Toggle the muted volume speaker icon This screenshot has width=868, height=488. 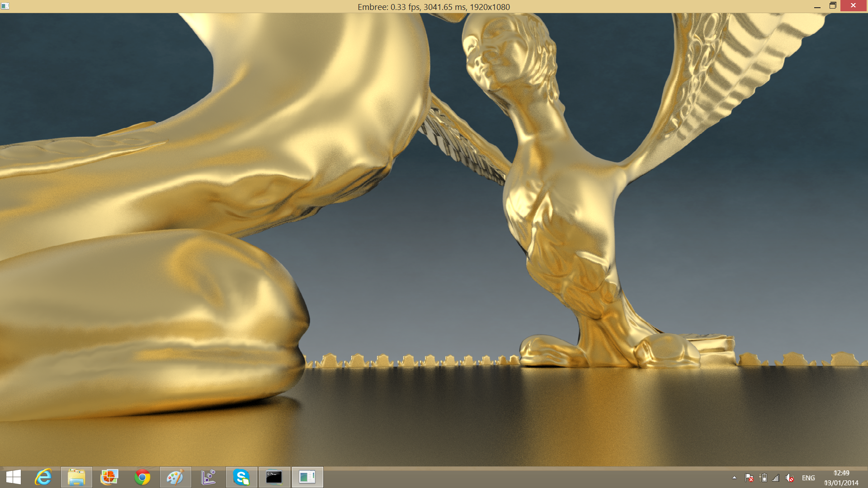[789, 478]
